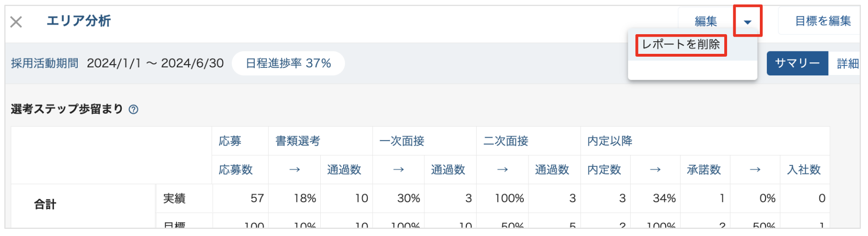Switch to the サマリー view
This screenshot has width=868, height=236.
click(x=797, y=64)
